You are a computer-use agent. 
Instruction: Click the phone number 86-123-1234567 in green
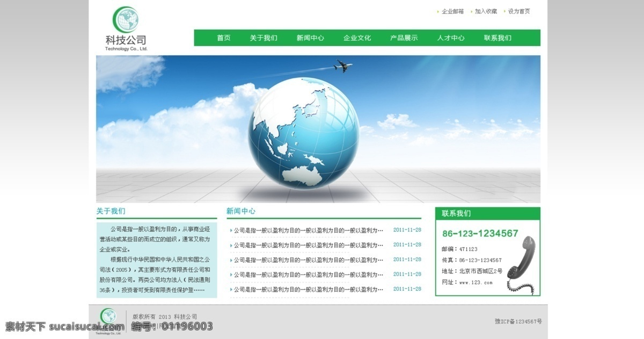pos(480,233)
